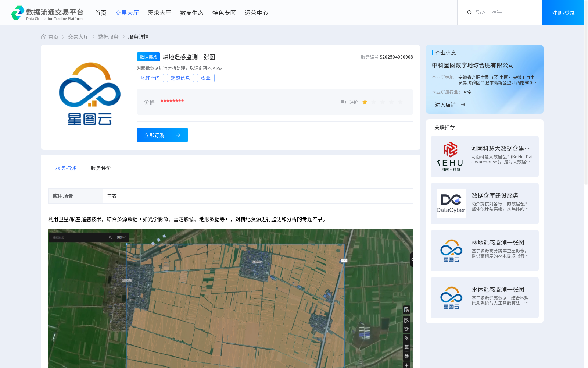Click the 立即订购 button

[x=162, y=135]
